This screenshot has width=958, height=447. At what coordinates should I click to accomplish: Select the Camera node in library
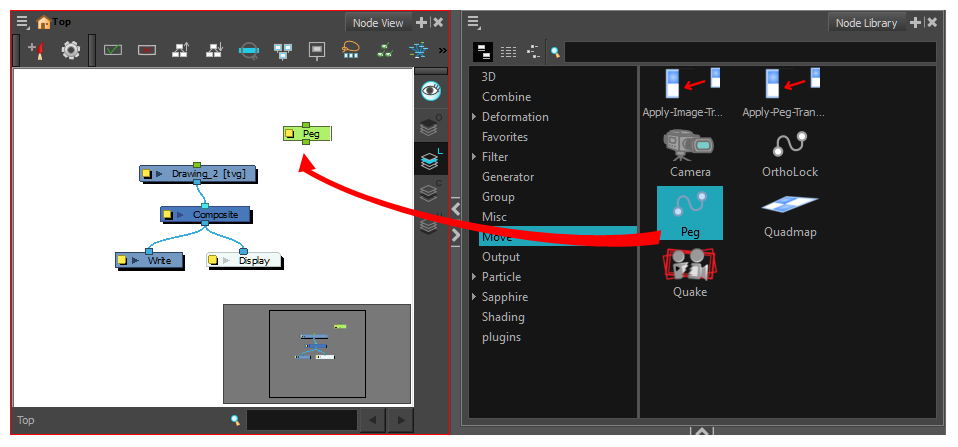pos(689,151)
